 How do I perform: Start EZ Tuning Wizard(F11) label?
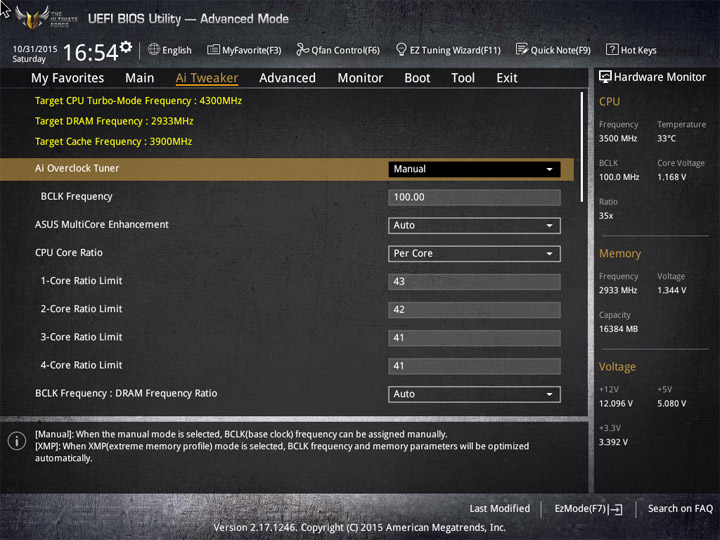click(x=455, y=50)
